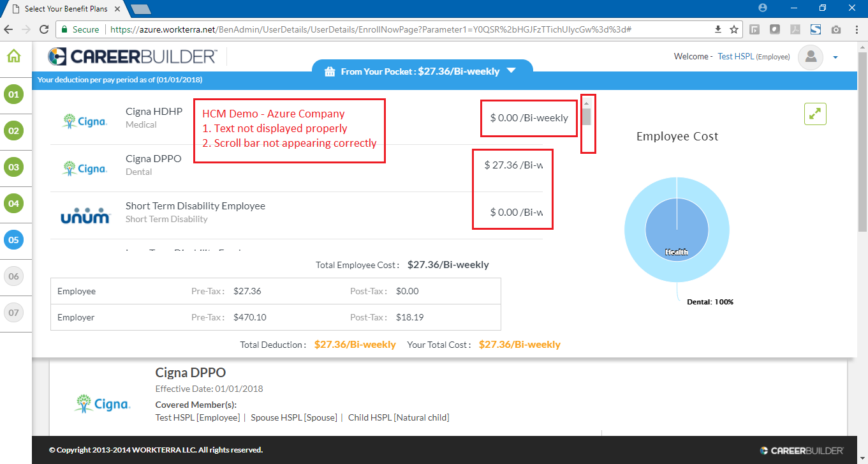
Task: Click the $ 0.00 /Bi-weekly HDHP cost
Action: point(529,117)
